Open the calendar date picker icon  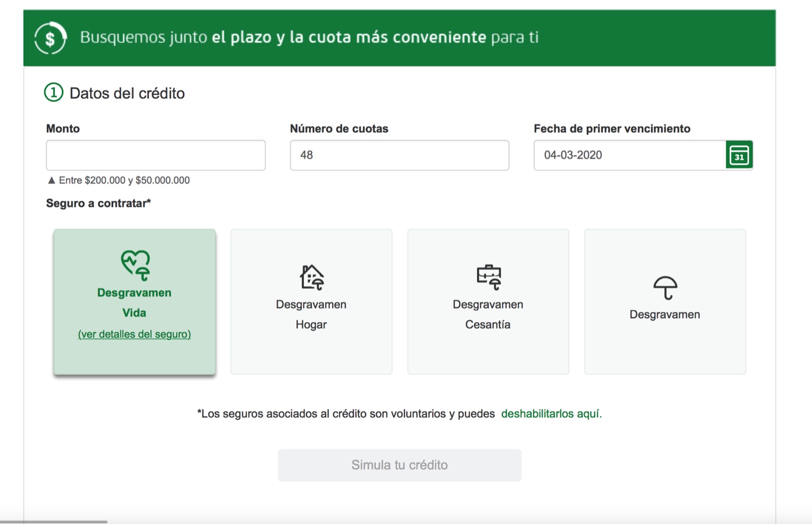coord(739,155)
